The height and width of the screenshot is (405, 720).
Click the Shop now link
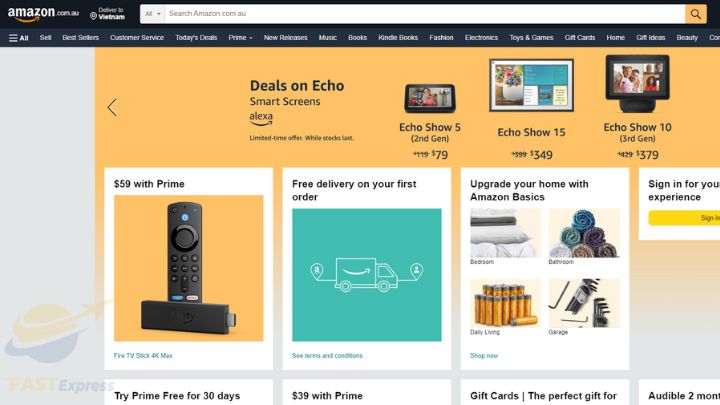coord(484,355)
